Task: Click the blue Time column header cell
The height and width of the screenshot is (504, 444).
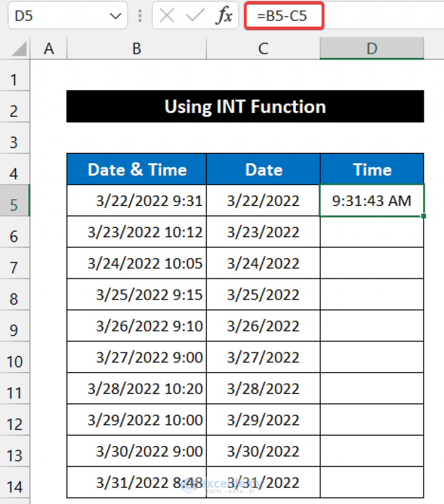Action: point(372,170)
